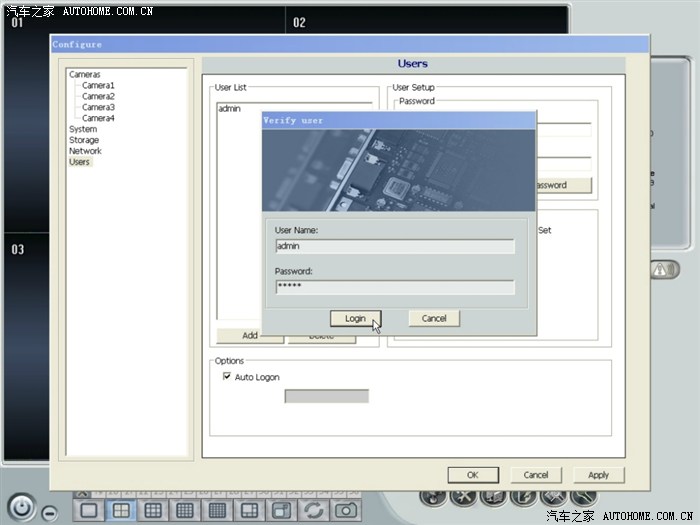The height and width of the screenshot is (525, 700).
Task: Click the partially hidden password button
Action: (x=564, y=185)
